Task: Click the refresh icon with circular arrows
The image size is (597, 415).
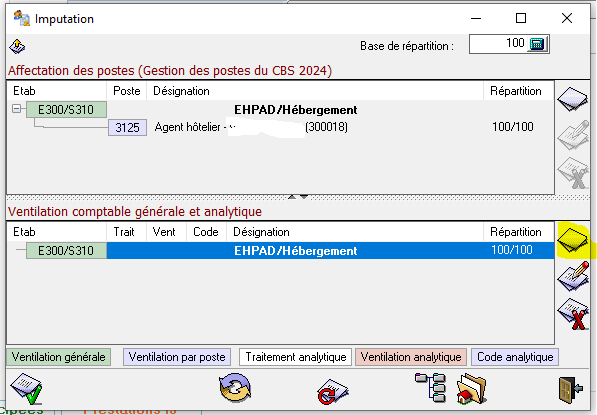Action: [235, 388]
